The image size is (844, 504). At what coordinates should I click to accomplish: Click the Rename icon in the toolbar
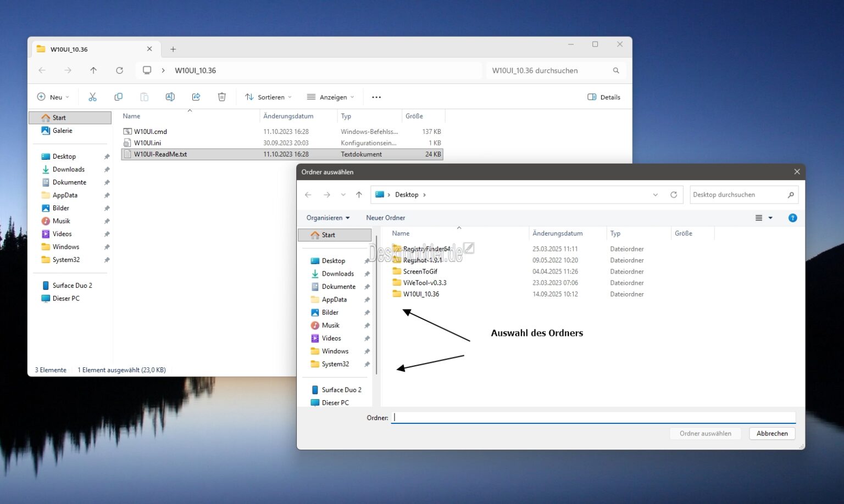[170, 97]
